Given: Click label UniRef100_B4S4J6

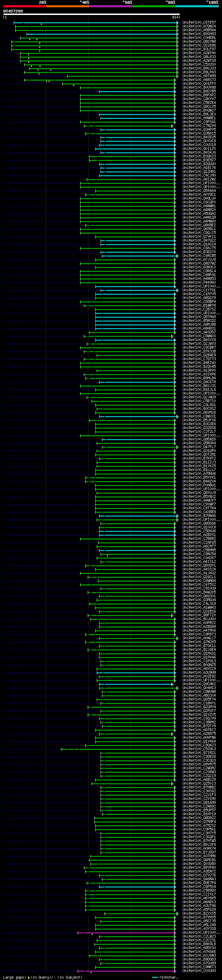Looking at the screenshot, I should (x=199, y=153).
